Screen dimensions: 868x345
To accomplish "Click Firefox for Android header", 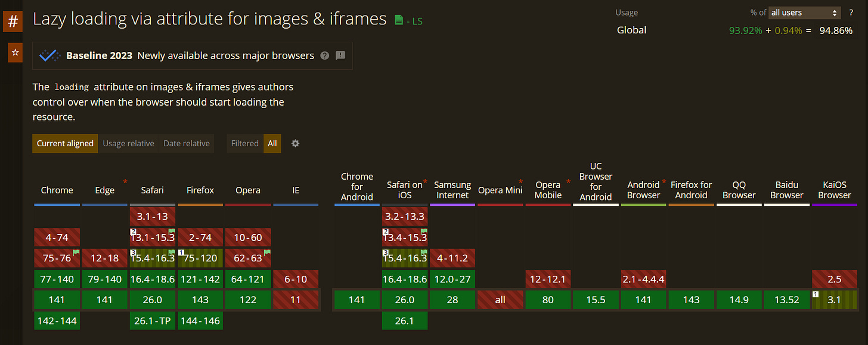I will [x=691, y=190].
